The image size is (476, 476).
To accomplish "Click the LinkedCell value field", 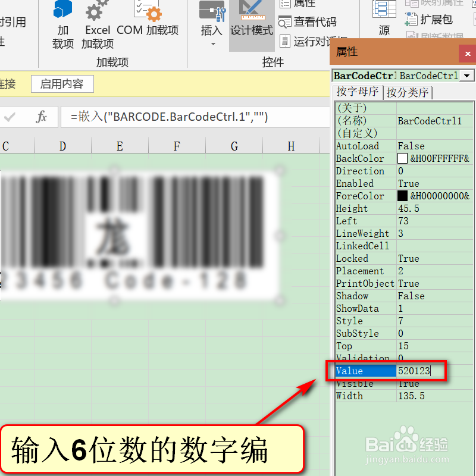I will [x=435, y=246].
